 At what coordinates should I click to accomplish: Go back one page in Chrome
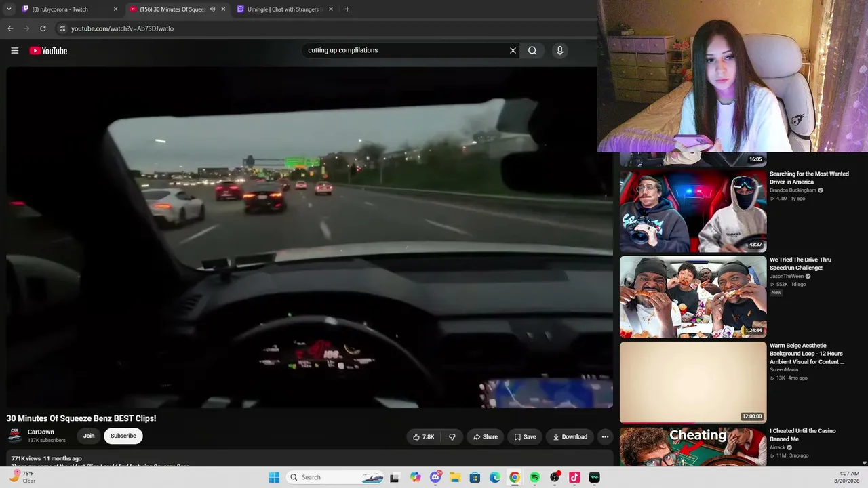(x=10, y=28)
